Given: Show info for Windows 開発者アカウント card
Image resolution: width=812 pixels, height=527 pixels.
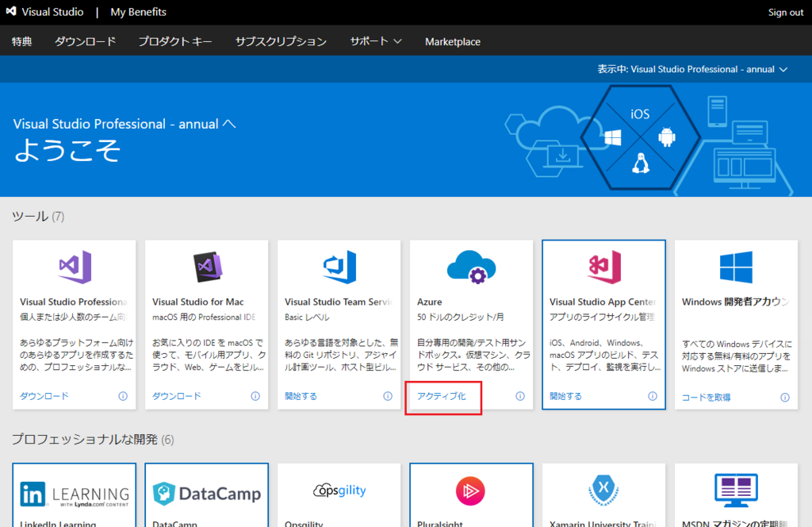Looking at the screenshot, I should 785,398.
